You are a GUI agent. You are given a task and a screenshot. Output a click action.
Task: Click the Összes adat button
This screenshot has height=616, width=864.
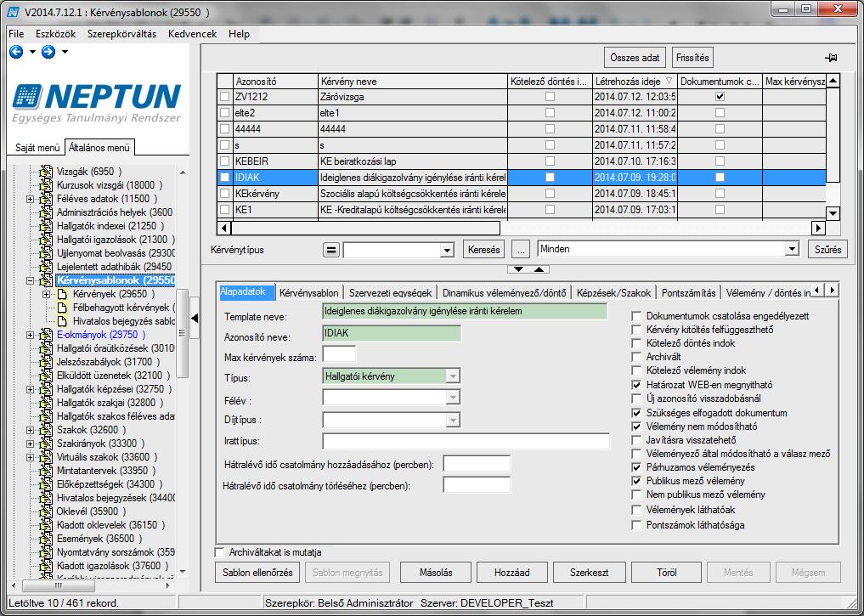[x=635, y=58]
